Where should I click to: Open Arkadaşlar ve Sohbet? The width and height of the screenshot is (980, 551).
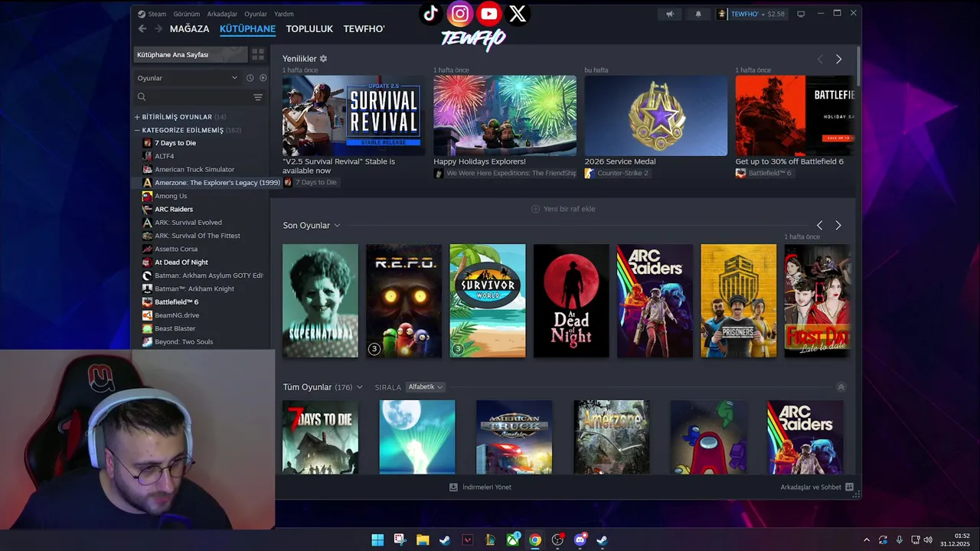pos(817,487)
